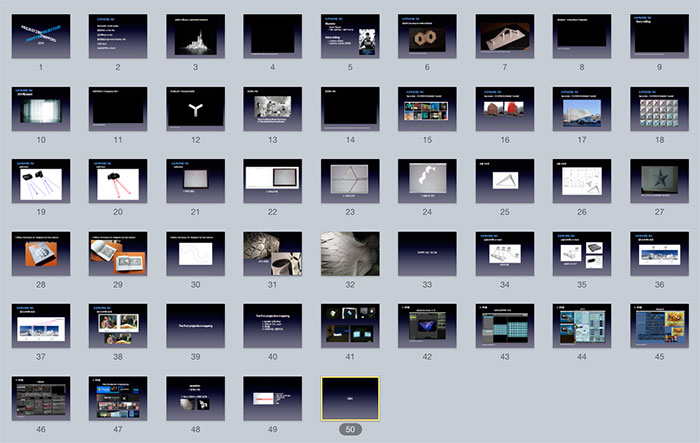Screen dimensions: 700x443
Task: Select slide 1 title thumbnail
Action: (x=41, y=36)
